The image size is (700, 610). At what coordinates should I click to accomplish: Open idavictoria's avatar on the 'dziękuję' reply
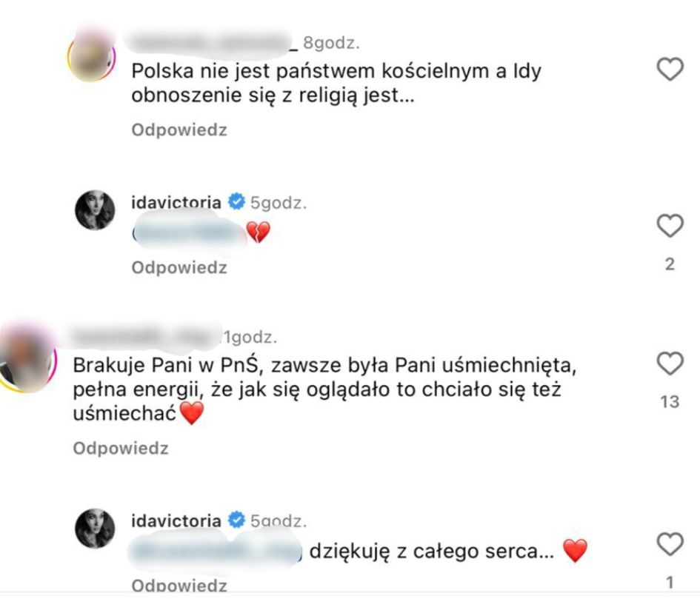tap(95, 529)
